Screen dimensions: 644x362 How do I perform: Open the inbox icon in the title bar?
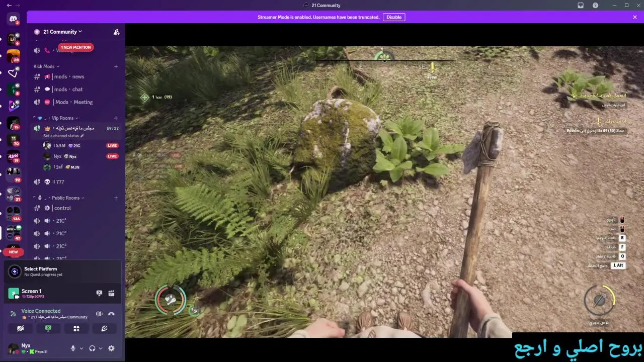581,5
